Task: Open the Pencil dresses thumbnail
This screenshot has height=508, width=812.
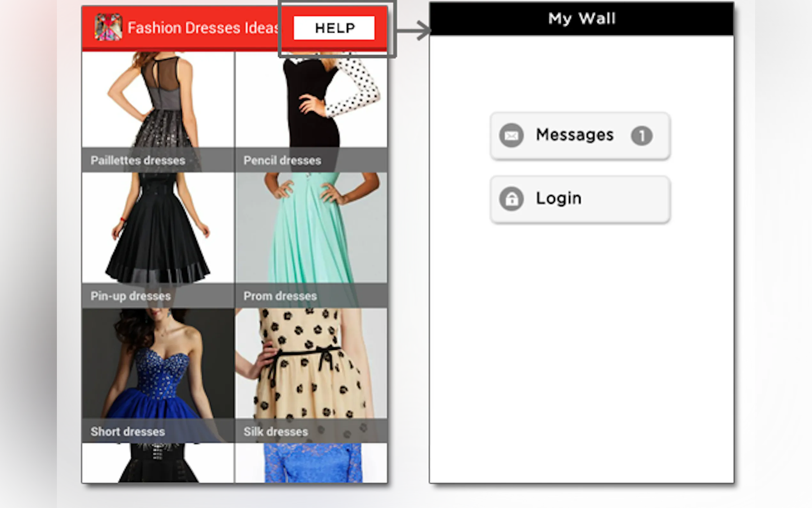Action: pos(311,101)
